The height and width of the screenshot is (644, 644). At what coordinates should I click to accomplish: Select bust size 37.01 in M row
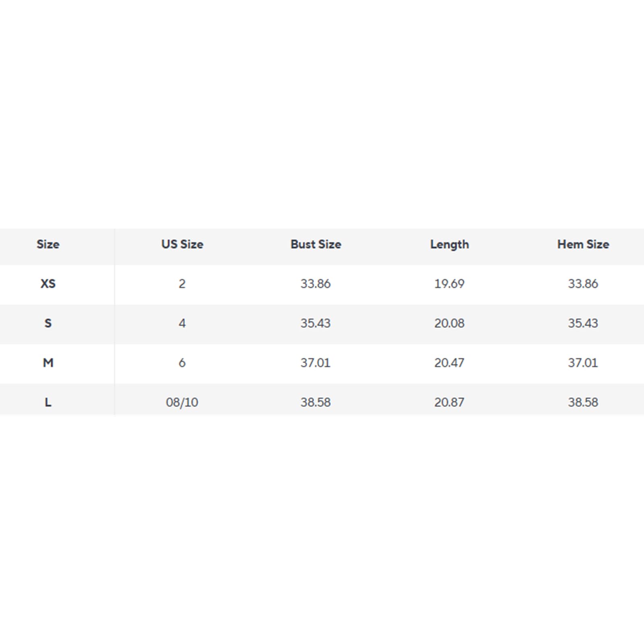(x=316, y=363)
